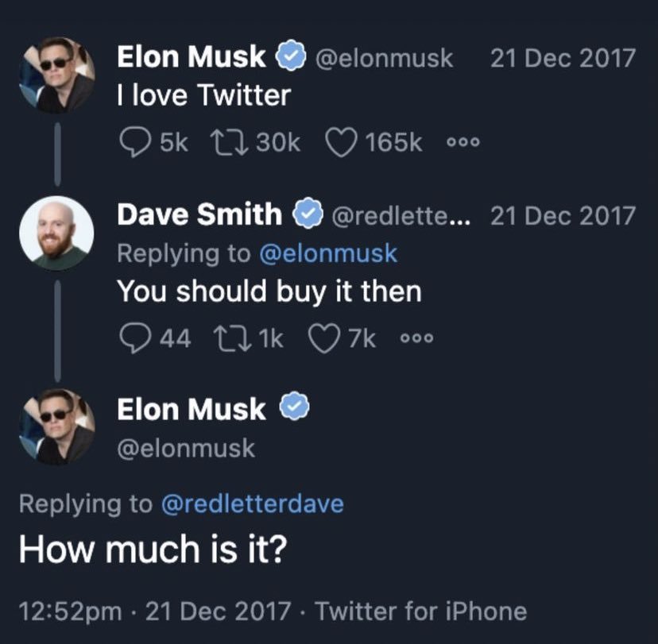Open Dave Smith's profile picture
Image resolution: width=658 pixels, height=644 pixels.
(56, 233)
